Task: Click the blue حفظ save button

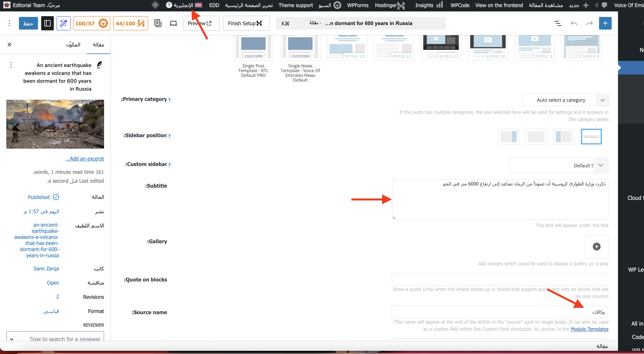Action: 28,23
